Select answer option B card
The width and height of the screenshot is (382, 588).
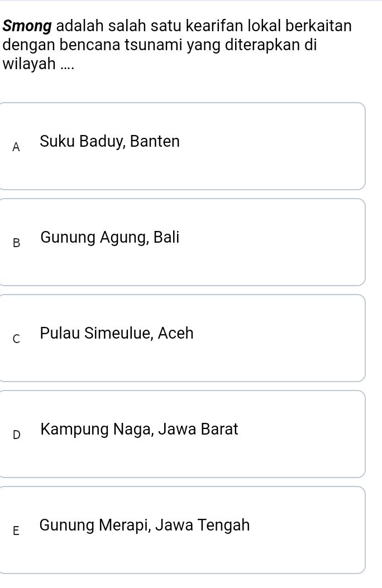coord(183,242)
